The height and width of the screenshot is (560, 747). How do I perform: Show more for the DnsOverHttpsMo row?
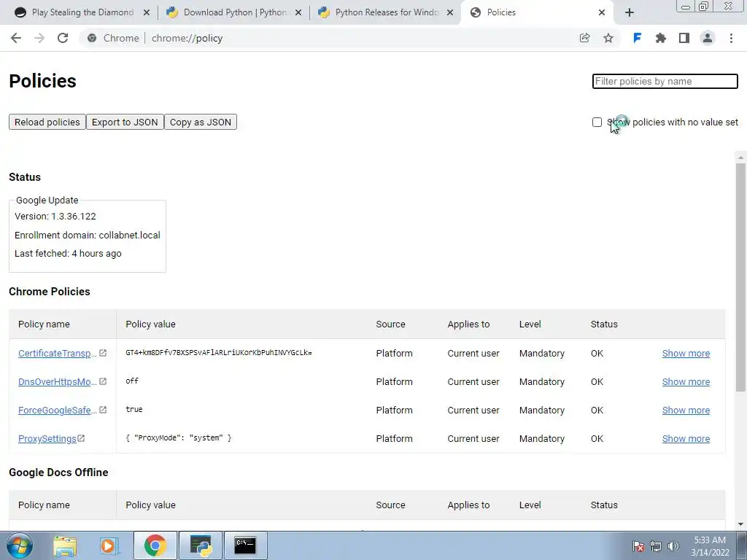pyautogui.click(x=686, y=382)
